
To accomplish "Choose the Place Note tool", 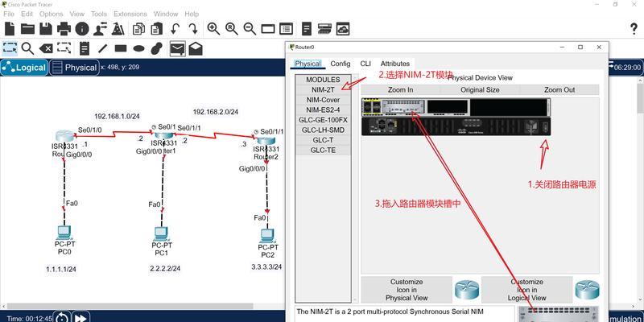I will (x=85, y=48).
